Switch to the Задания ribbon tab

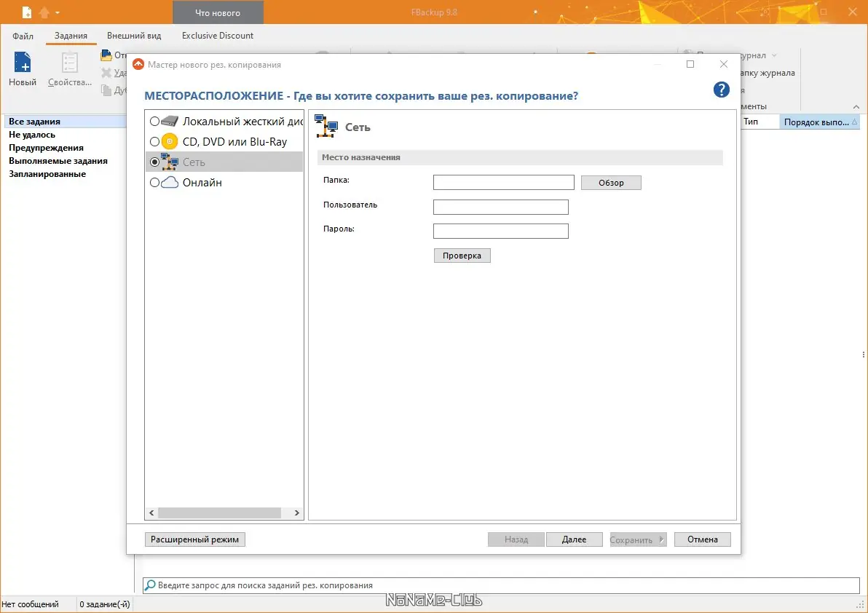71,36
